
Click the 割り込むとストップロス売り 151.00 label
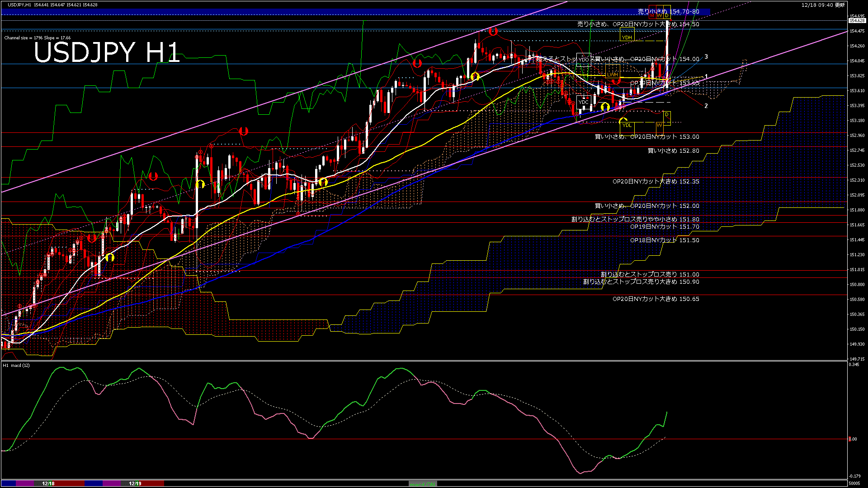point(650,274)
